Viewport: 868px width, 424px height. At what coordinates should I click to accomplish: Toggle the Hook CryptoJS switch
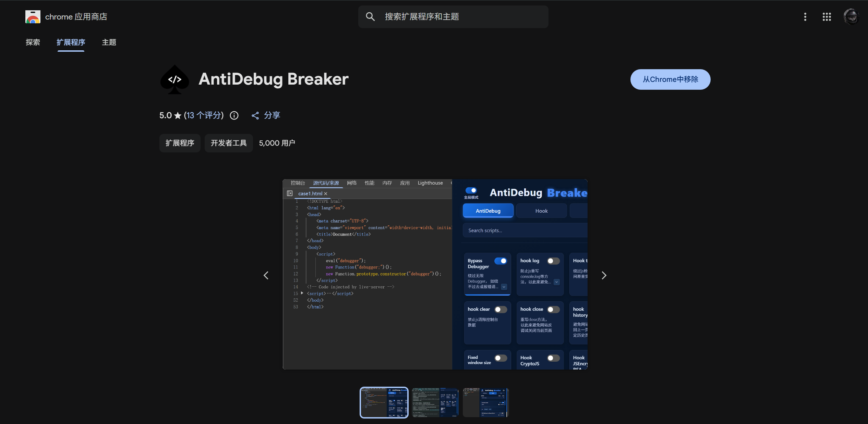[553, 358]
